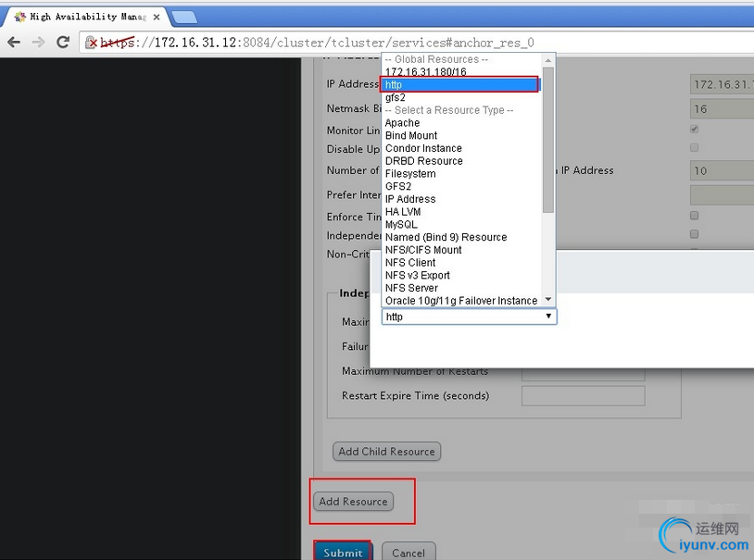Select Apache resource type option
754x560 pixels.
point(403,123)
